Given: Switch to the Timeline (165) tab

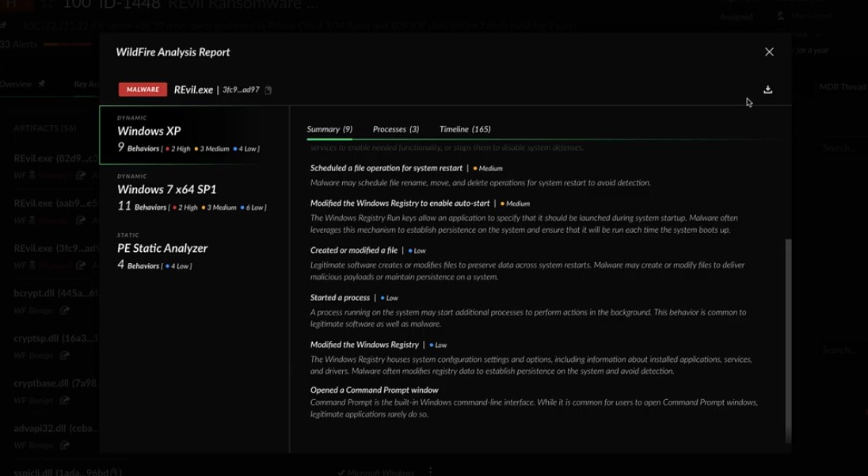Looking at the screenshot, I should [x=465, y=129].
